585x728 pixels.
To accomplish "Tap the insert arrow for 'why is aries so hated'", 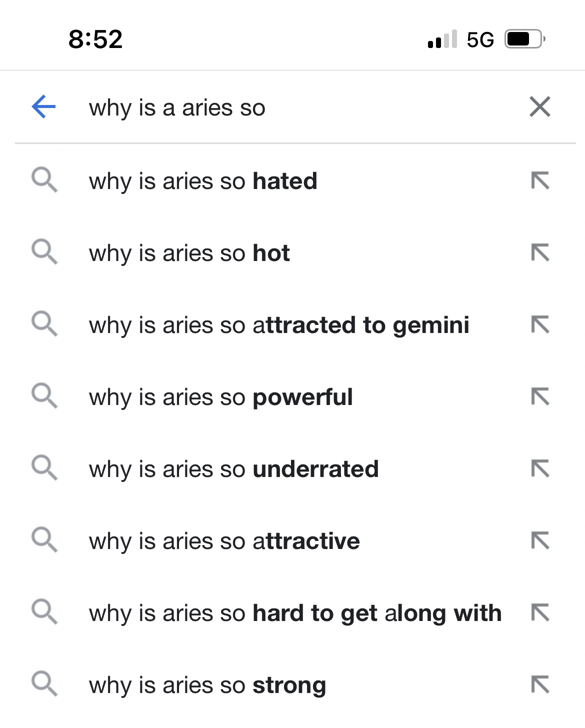I will click(540, 181).
